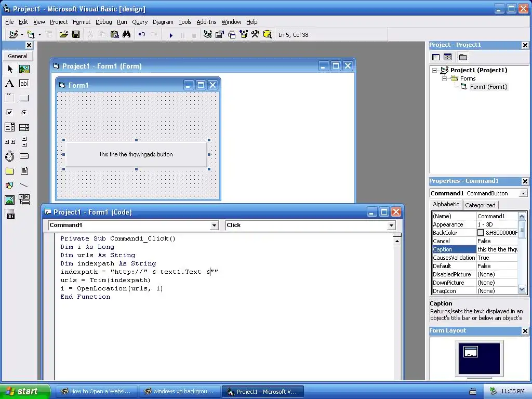
Task: Open the Click procedure dropdown in Code window
Action: click(391, 225)
